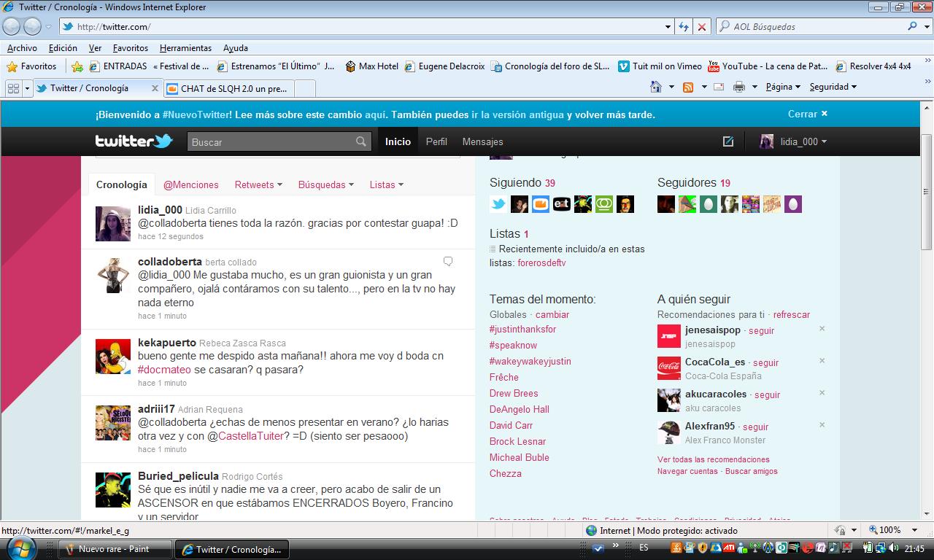
Task: Open Nuevo rare - Paint in taskbar
Action: click(115, 549)
